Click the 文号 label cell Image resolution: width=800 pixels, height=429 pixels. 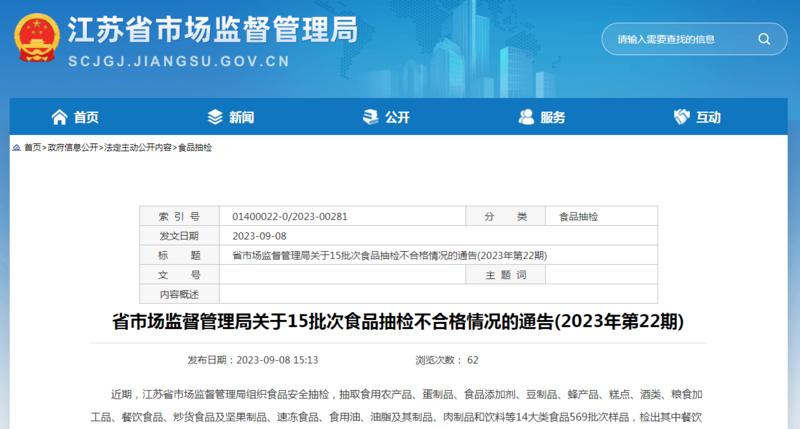179,275
